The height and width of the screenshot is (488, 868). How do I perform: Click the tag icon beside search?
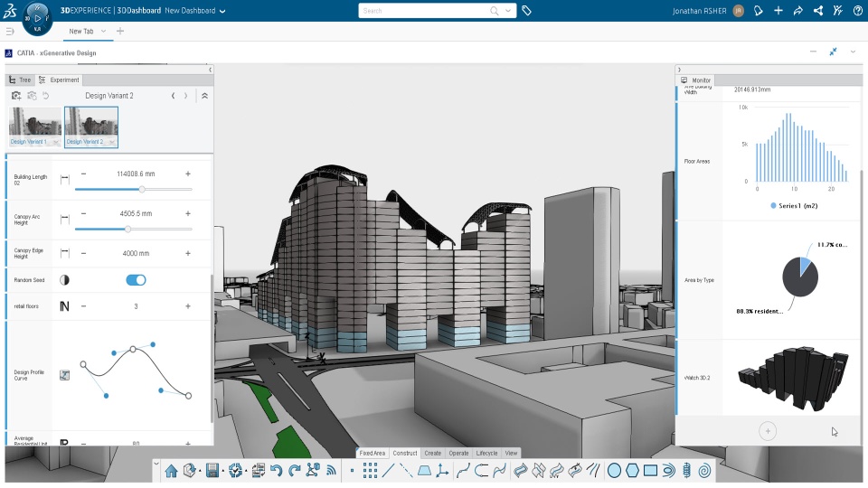coord(526,11)
